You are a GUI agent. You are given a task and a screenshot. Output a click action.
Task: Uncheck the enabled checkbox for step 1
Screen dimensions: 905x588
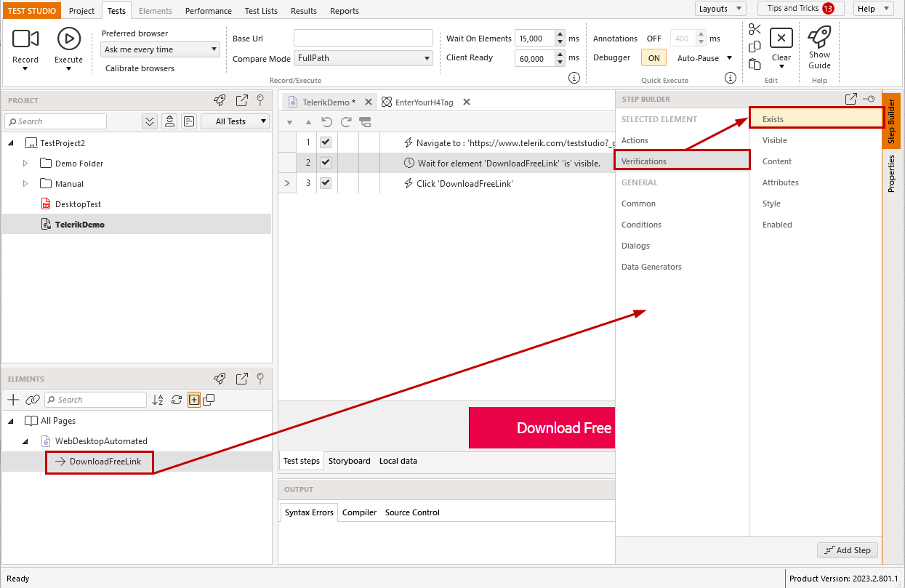pyautogui.click(x=326, y=142)
